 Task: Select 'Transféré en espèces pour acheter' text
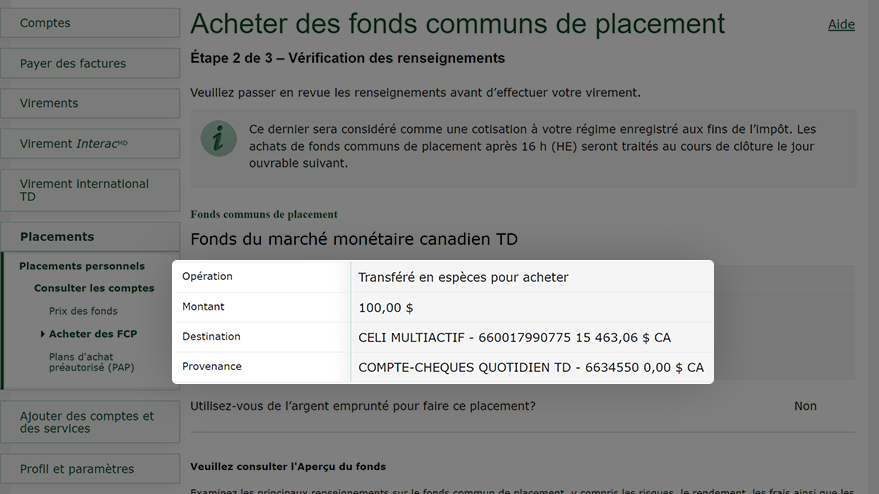463,277
